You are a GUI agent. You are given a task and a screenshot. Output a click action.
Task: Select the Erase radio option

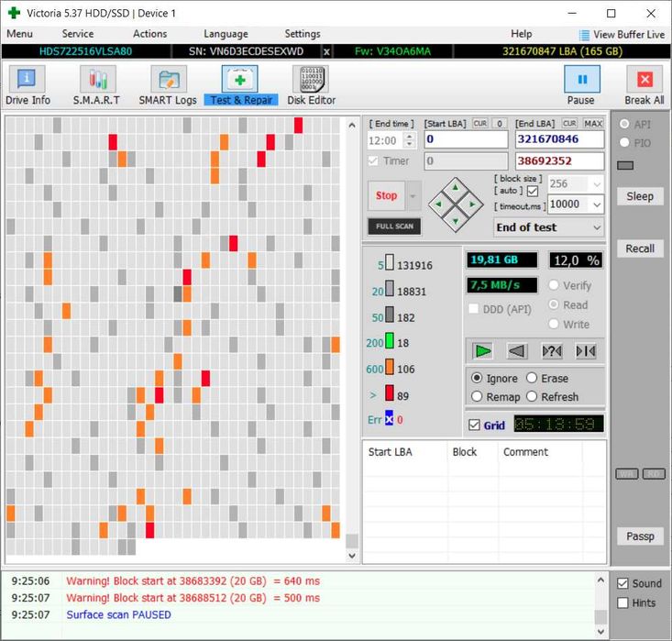pyautogui.click(x=532, y=378)
